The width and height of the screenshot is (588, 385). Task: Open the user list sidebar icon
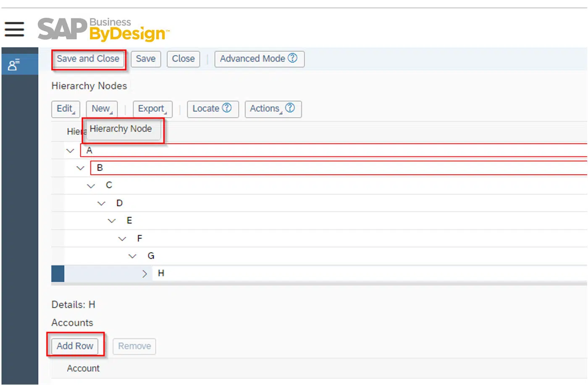coord(14,65)
